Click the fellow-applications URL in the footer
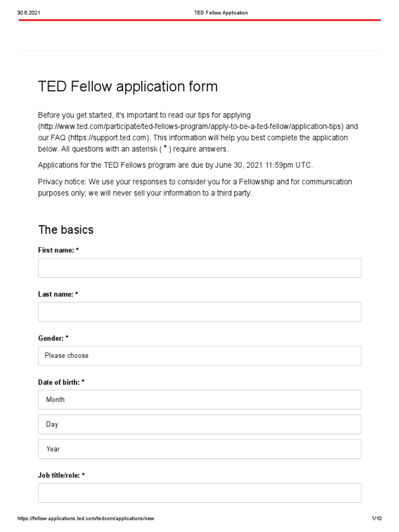 coord(86,518)
